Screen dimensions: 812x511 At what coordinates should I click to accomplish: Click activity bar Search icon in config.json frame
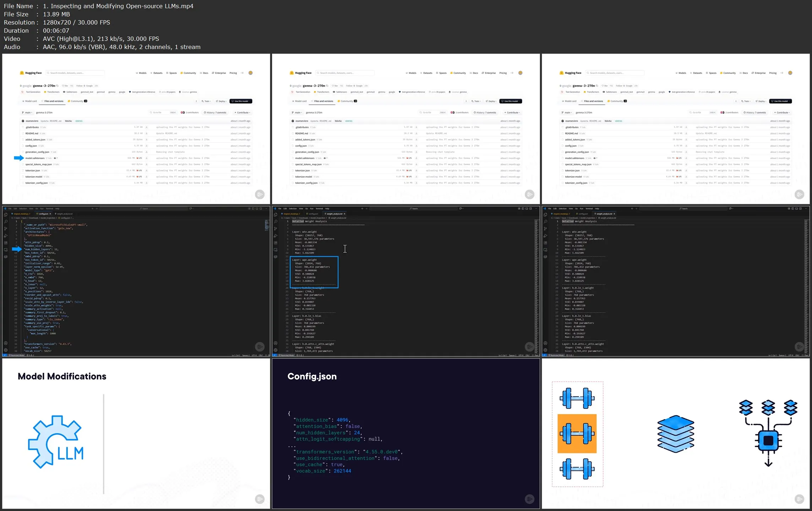(5, 222)
